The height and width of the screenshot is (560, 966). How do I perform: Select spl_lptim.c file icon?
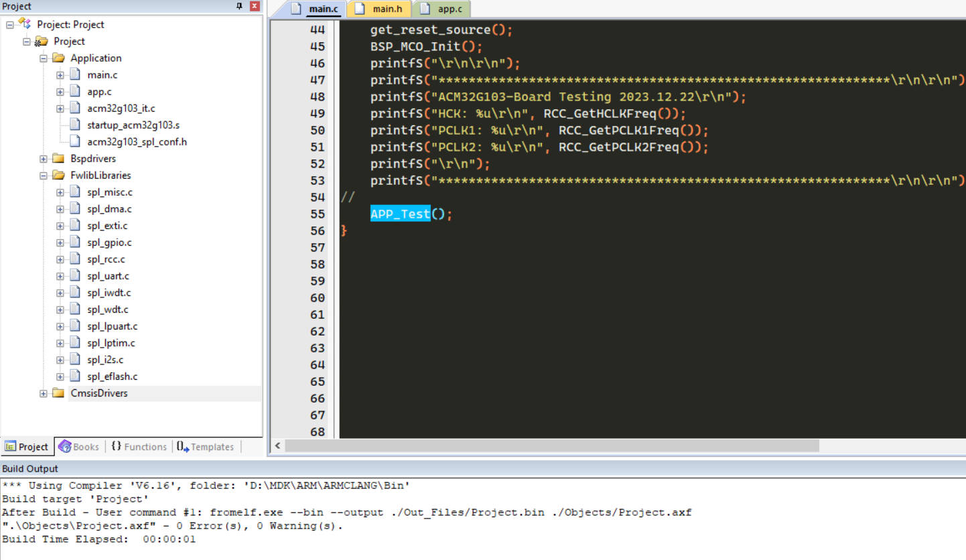(x=75, y=343)
